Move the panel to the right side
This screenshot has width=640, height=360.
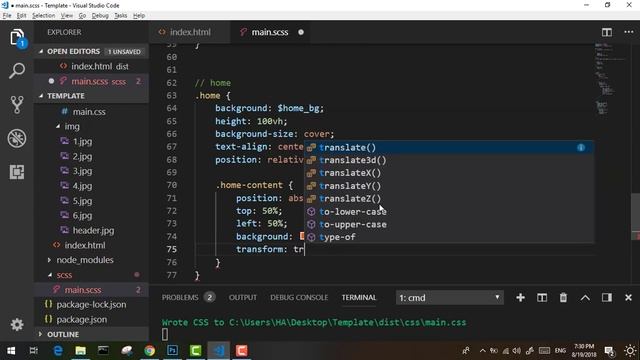(607, 298)
